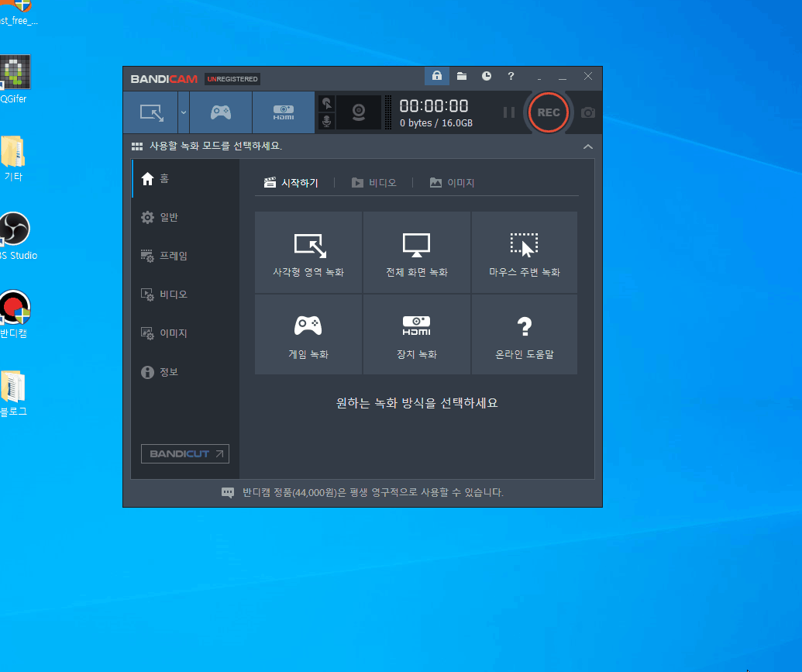
Task: Select the 블로그 folder on desktop
Action: coord(13,394)
